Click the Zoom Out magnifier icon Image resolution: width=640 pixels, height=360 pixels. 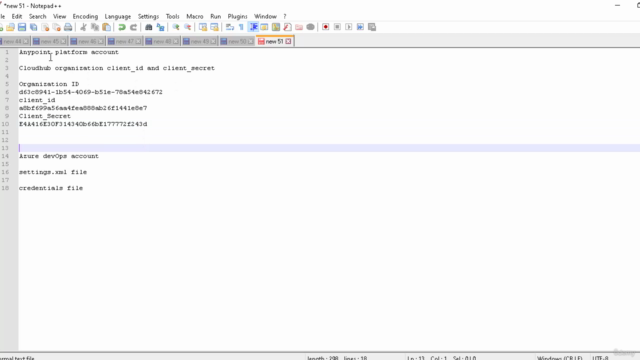pyautogui.click(x=187, y=27)
